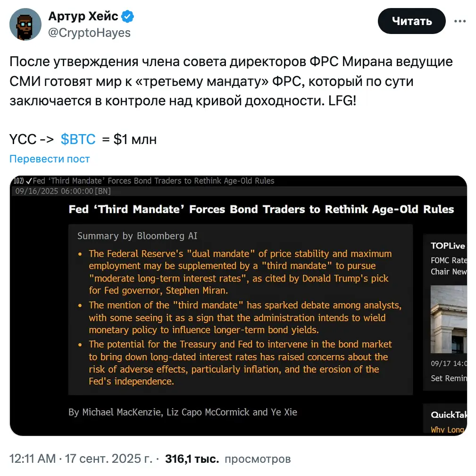Click the building photo thumbnail
Screen dimensions: 476x476
pyautogui.click(x=448, y=319)
